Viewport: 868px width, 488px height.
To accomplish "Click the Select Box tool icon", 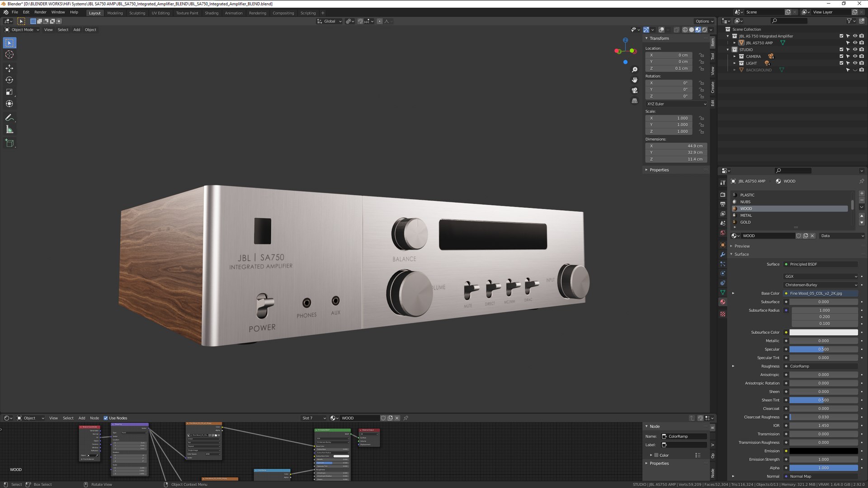I will click(9, 43).
